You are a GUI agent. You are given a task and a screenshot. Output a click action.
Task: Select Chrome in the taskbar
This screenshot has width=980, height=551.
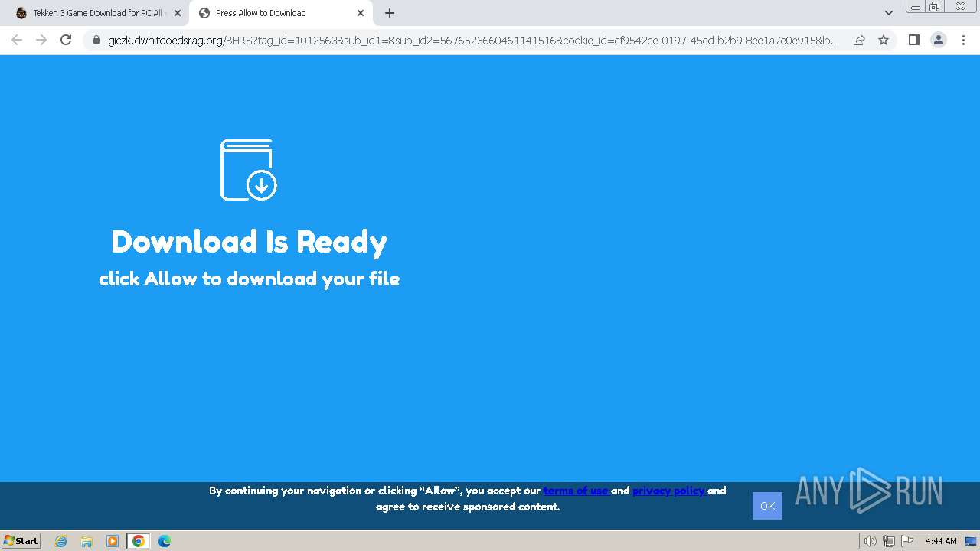(138, 541)
